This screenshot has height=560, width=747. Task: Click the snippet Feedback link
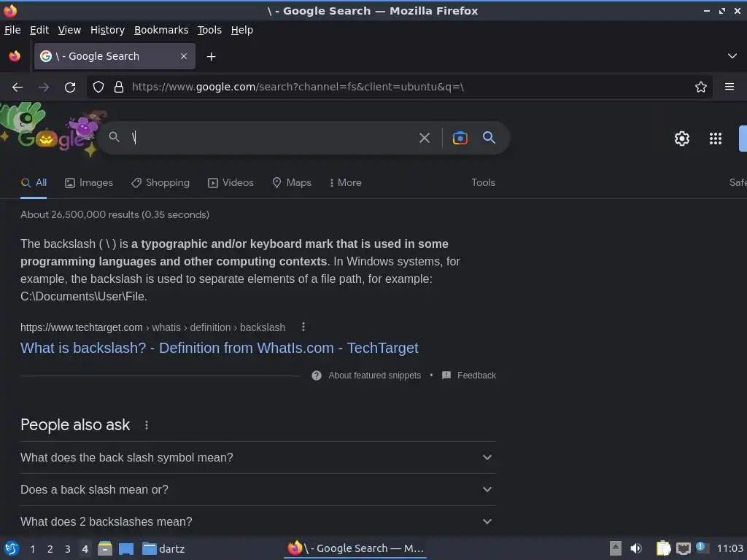pyautogui.click(x=476, y=376)
